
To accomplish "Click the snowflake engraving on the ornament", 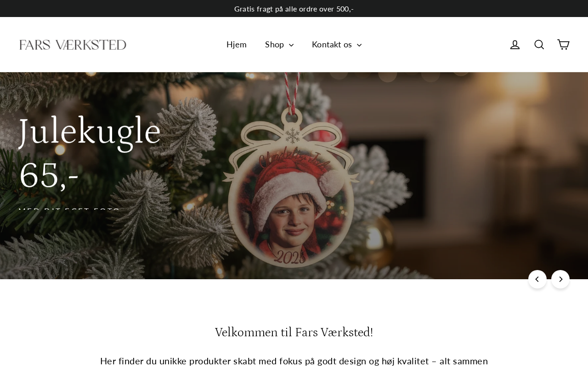I will click(x=292, y=136).
